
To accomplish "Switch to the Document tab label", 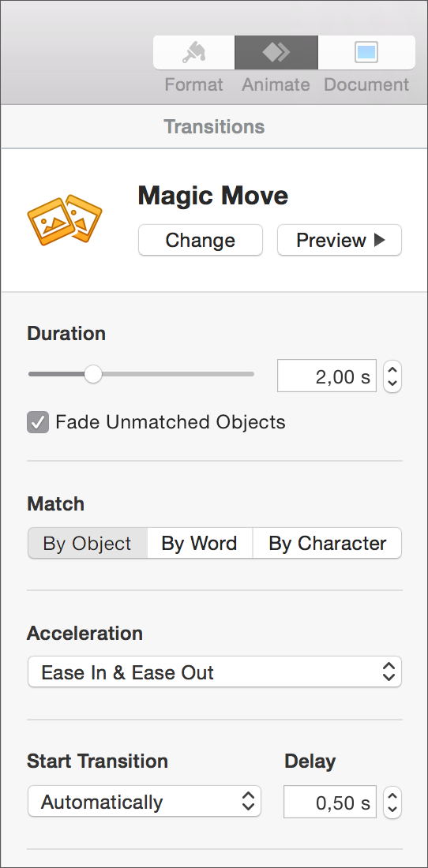I will (x=366, y=84).
